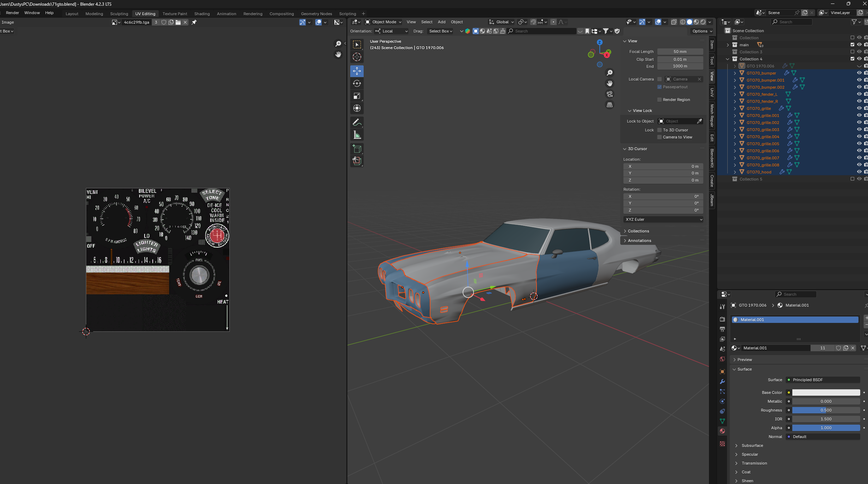The width and height of the screenshot is (868, 484).
Task: Open the Object Mode dropdown
Action: [383, 22]
